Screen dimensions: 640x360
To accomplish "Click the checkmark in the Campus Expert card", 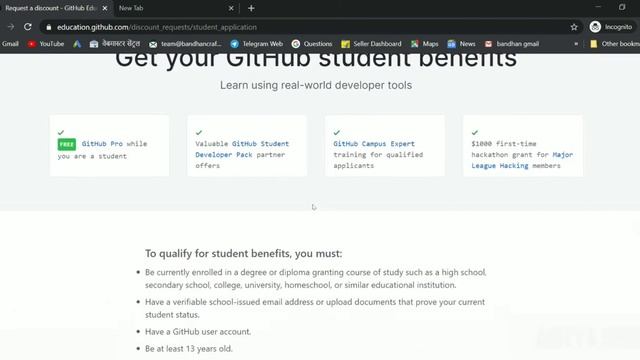I will pos(337,132).
